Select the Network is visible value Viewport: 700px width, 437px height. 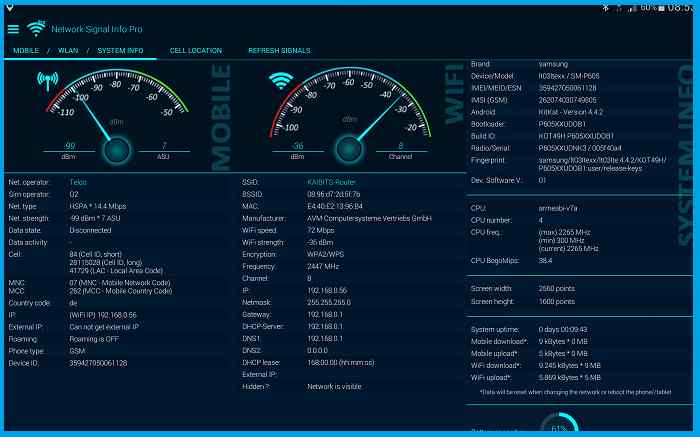(334, 387)
